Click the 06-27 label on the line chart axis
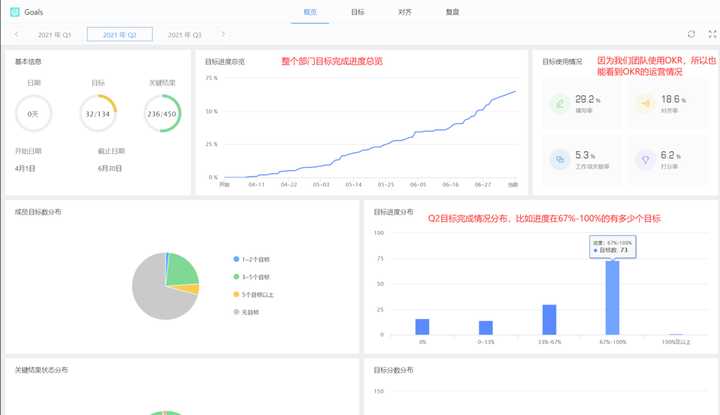Screen dimensions: 720x415 [x=483, y=185]
